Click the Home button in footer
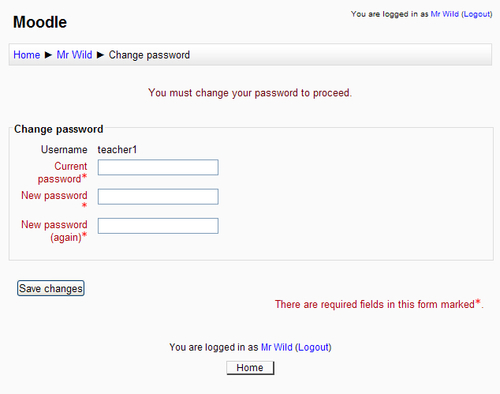The width and height of the screenshot is (500, 394). click(x=250, y=368)
